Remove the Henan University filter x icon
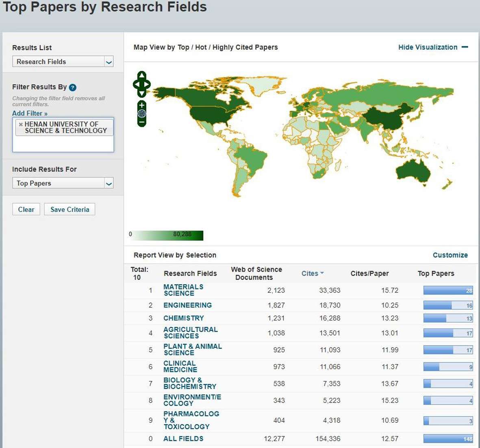480x448 pixels. (20, 124)
